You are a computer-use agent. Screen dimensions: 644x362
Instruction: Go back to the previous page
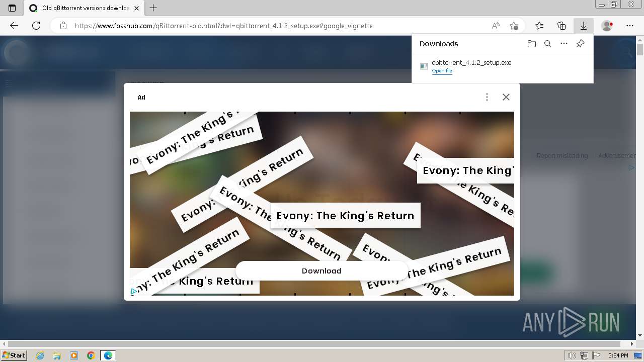point(14,26)
